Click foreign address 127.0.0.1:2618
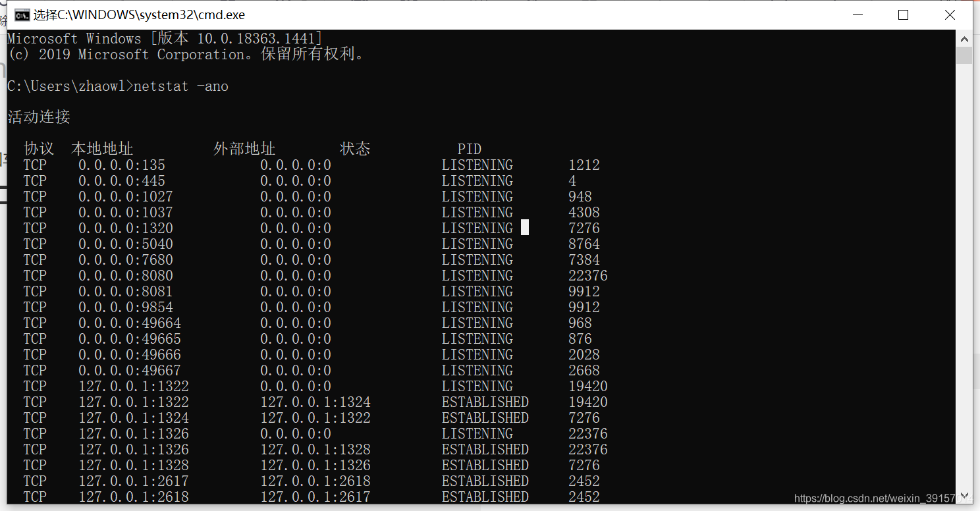Viewport: 980px width, 511px height. coord(315,481)
